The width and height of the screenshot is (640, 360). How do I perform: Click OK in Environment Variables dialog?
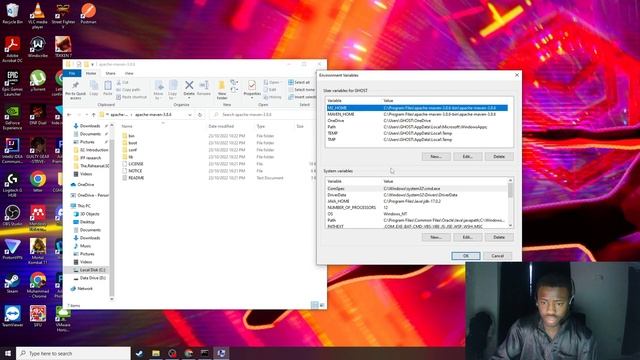[465, 256]
